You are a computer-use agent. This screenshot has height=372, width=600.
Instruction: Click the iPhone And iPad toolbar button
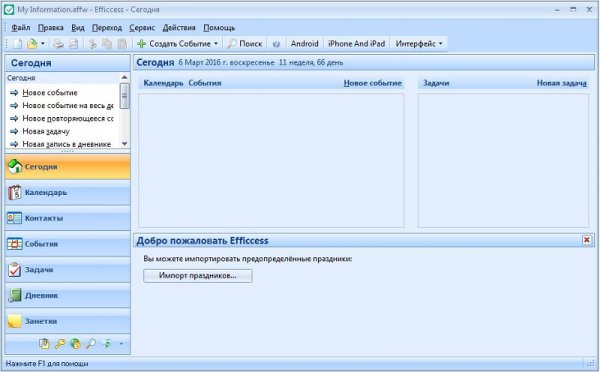tap(356, 44)
